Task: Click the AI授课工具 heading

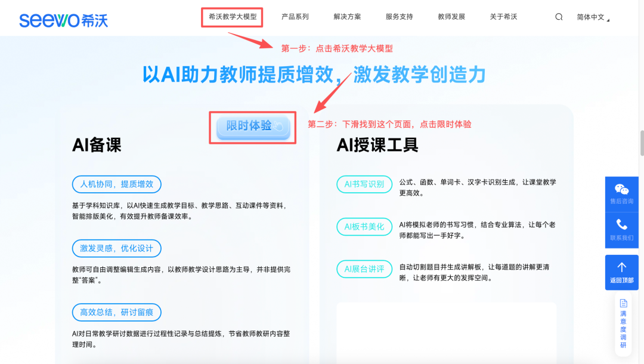Action: [377, 145]
